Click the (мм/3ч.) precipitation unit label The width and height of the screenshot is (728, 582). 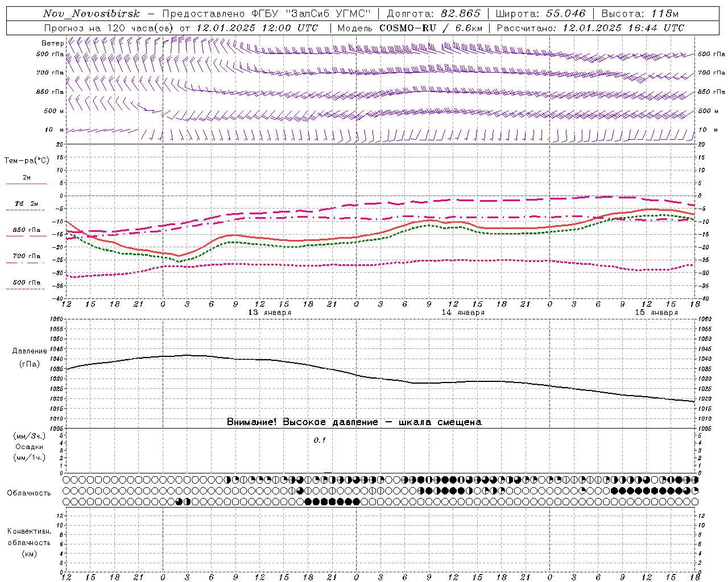click(30, 436)
